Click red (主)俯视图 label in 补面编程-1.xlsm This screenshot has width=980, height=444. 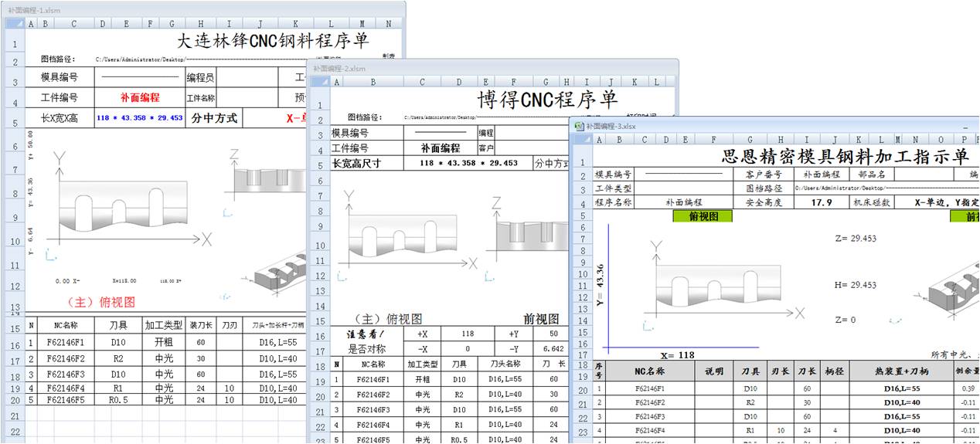101,302
